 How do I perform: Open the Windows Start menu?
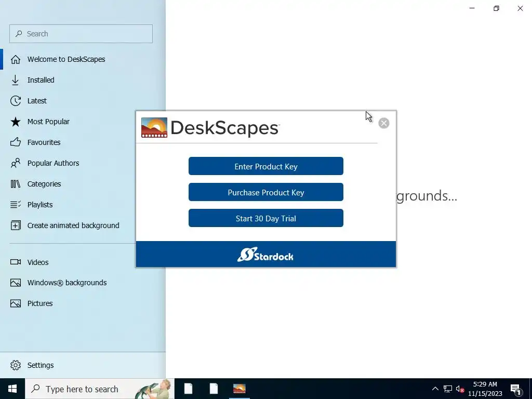click(x=12, y=389)
